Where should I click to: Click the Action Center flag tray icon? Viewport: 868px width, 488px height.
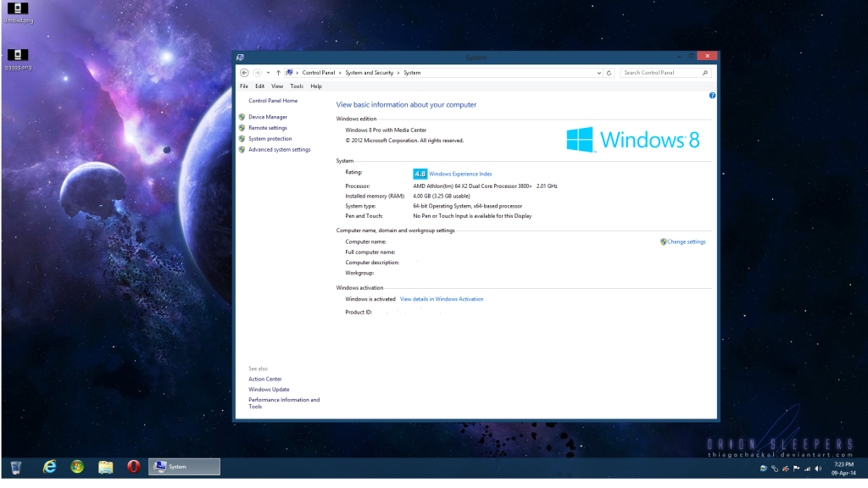796,469
